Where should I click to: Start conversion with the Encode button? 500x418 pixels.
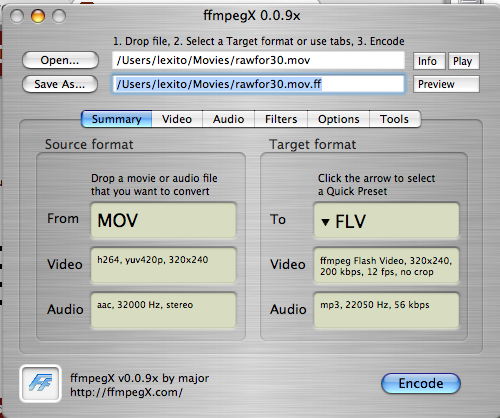[421, 383]
